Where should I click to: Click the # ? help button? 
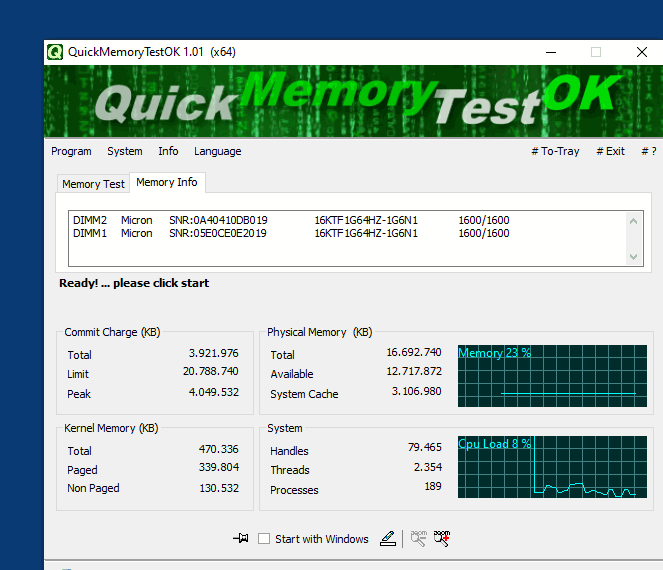[649, 151]
